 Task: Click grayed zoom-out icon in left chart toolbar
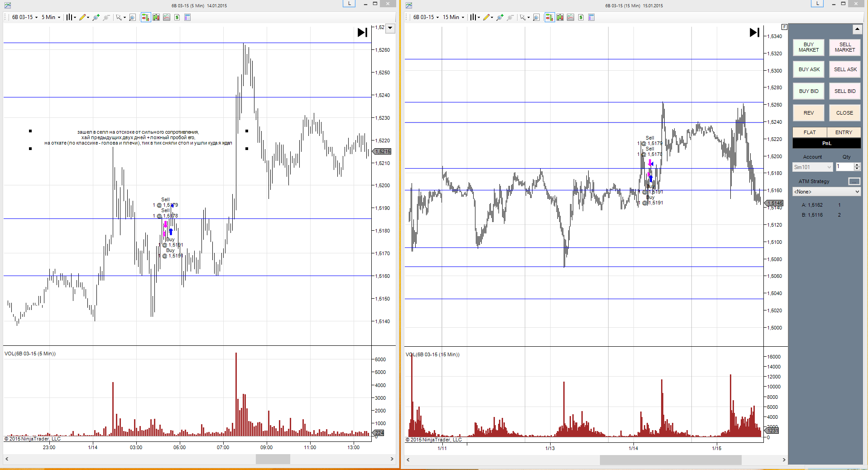(106, 17)
